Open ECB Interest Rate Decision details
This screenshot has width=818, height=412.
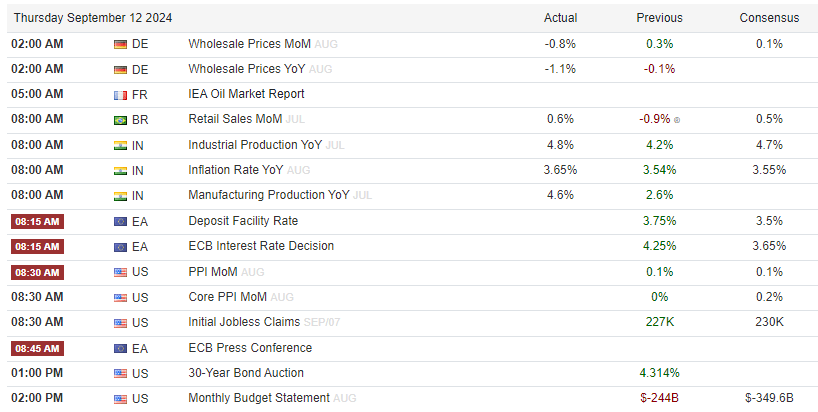point(261,246)
